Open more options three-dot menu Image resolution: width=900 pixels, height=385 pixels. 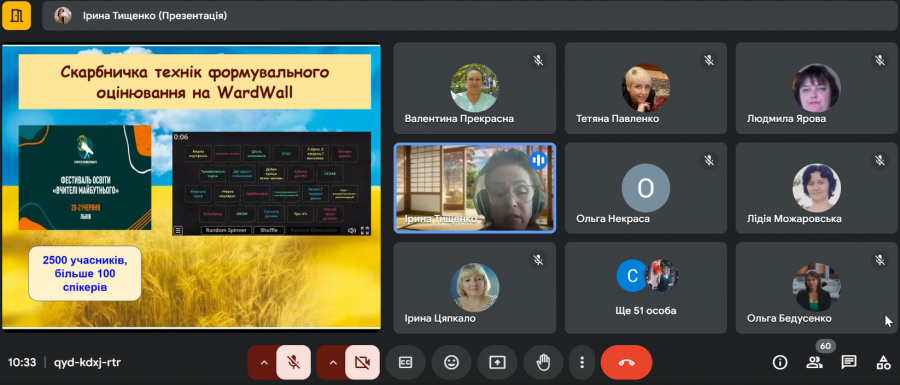click(x=582, y=362)
